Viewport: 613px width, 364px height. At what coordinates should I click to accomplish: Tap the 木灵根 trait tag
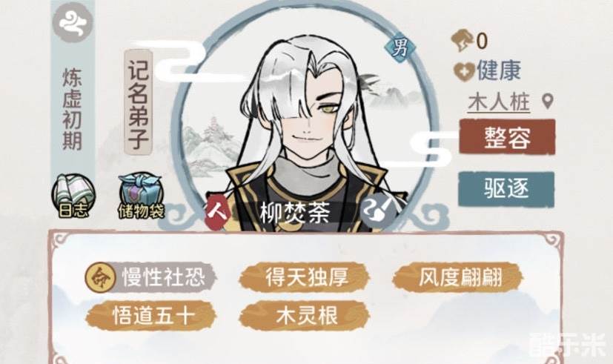pyautogui.click(x=305, y=316)
